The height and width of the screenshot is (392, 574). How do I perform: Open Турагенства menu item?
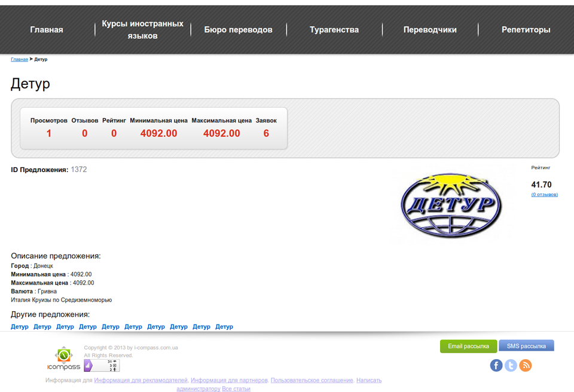point(334,30)
